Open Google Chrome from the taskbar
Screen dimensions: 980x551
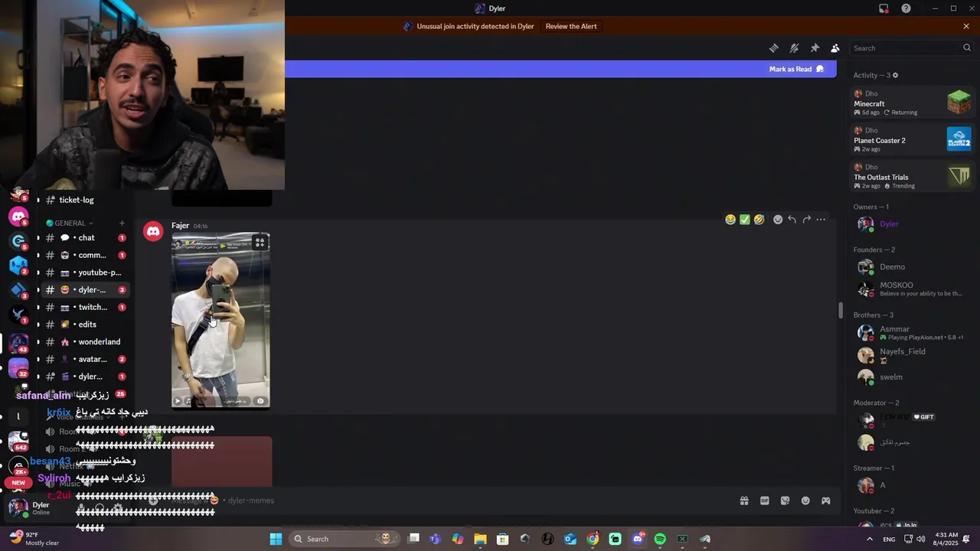(593, 539)
